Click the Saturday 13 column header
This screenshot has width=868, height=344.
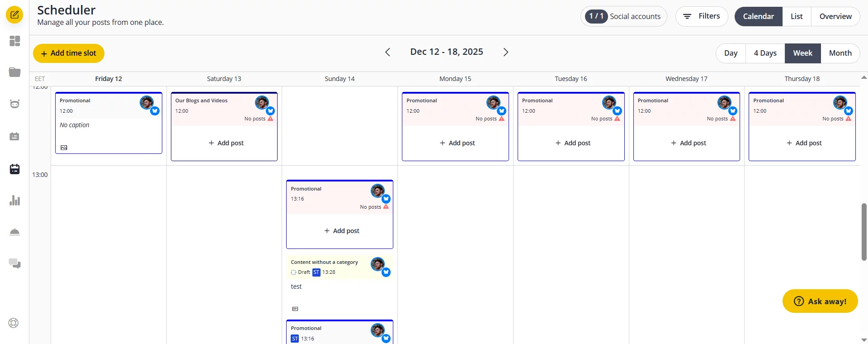point(224,79)
